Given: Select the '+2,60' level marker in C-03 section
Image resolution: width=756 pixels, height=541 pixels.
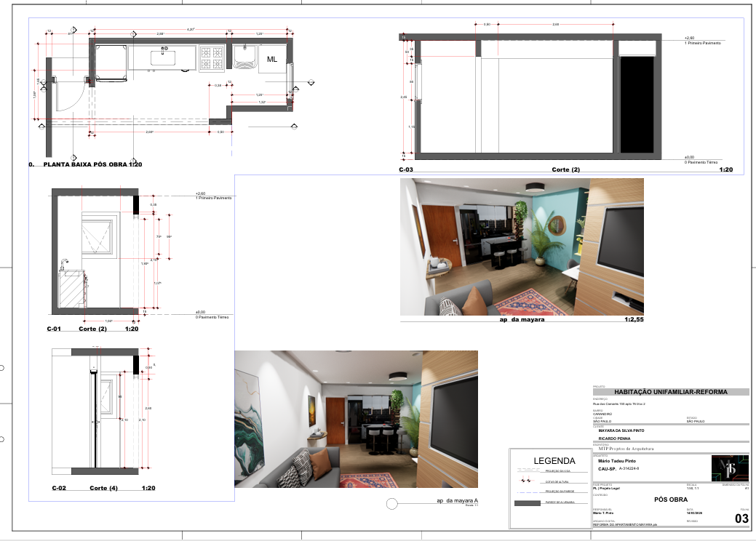Looking at the screenshot, I should point(690,38).
